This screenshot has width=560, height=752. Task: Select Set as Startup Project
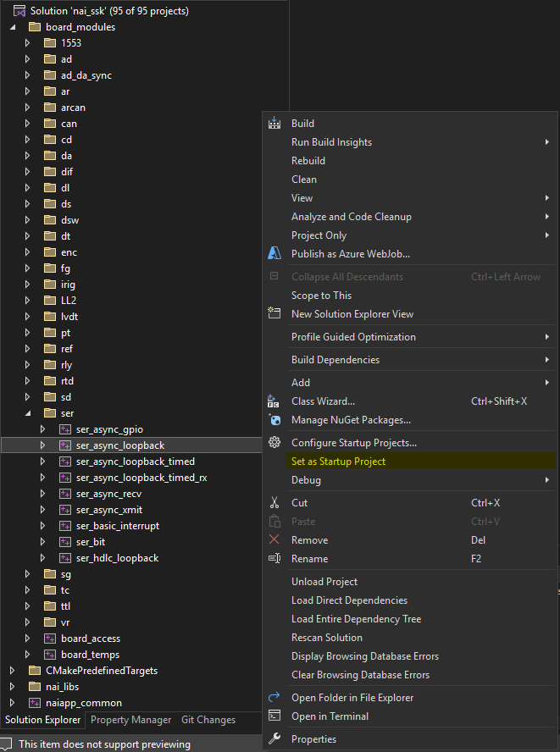(338, 462)
